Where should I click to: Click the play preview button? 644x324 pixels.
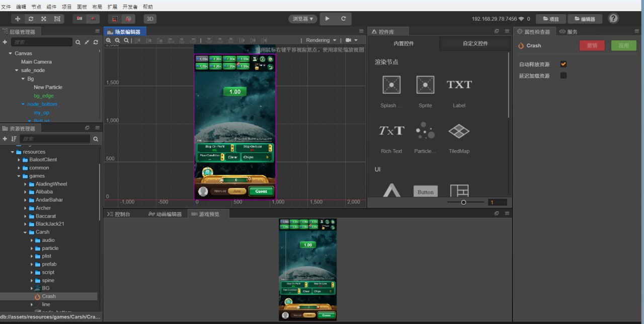[x=327, y=19]
